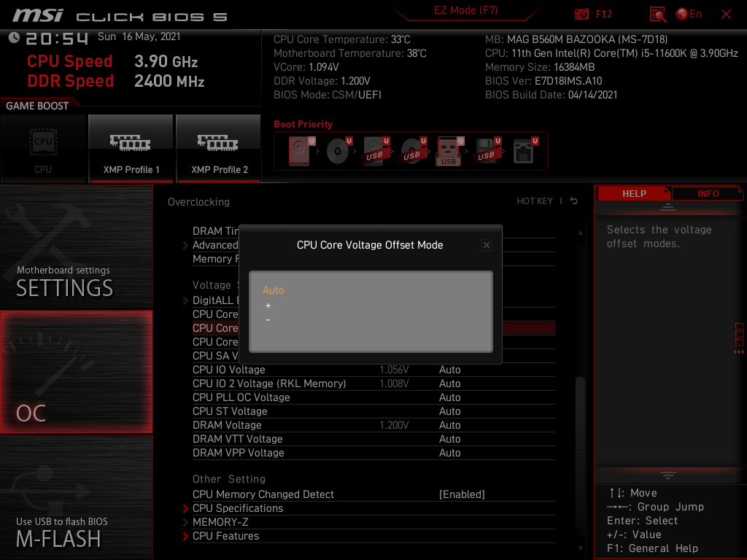Open the OC overclocking section

point(76,372)
